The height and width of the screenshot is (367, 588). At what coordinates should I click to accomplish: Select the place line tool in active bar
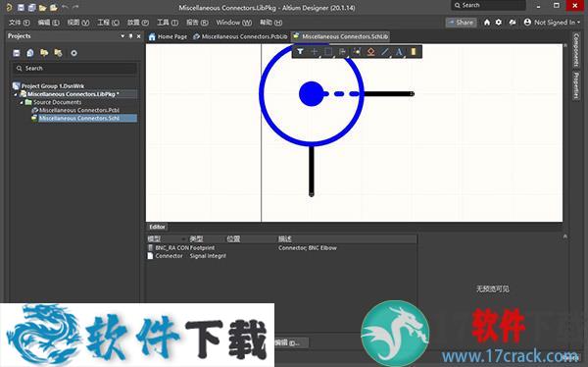tap(385, 51)
